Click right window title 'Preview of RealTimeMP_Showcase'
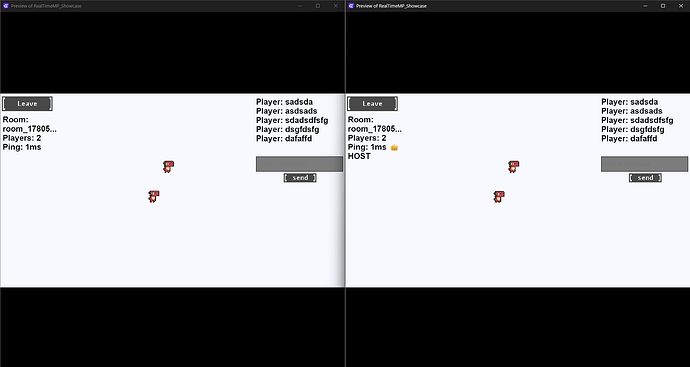690x367 pixels. (391, 6)
